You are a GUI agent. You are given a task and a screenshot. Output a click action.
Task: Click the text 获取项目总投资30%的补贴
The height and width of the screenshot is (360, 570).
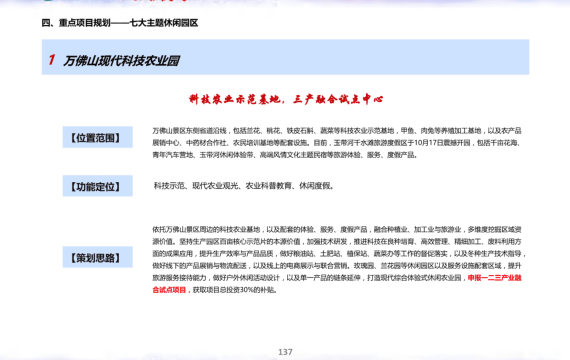(235, 290)
